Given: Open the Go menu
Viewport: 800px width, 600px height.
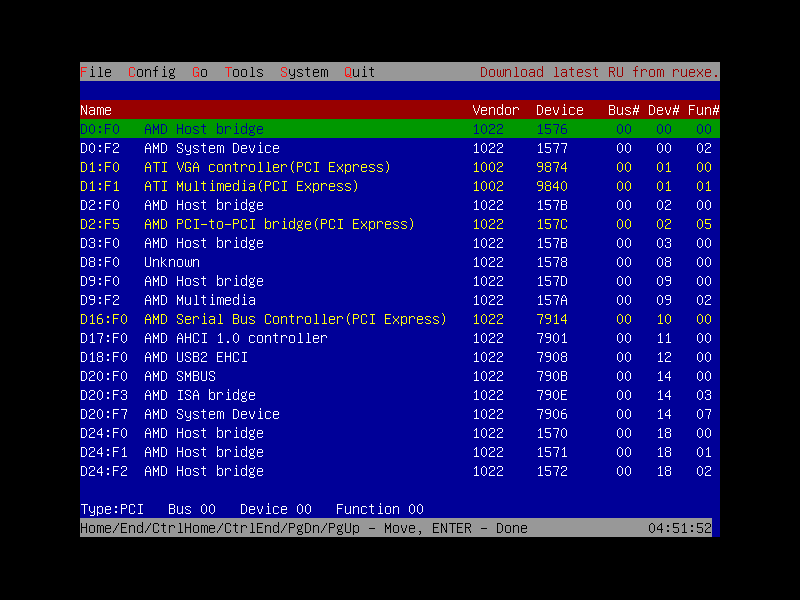Looking at the screenshot, I should click(x=199, y=72).
